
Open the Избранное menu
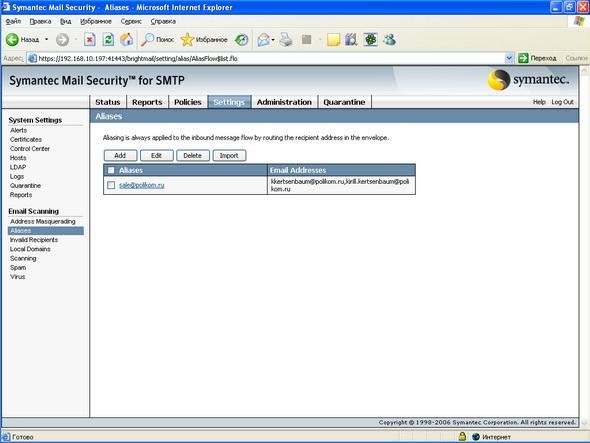point(96,21)
